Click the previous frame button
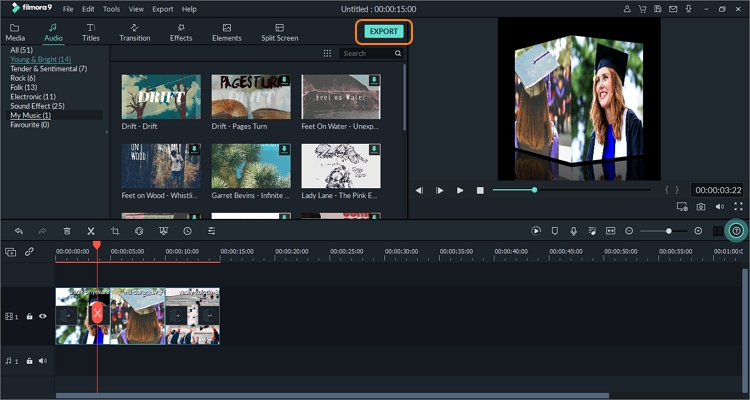The width and height of the screenshot is (750, 400). [419, 190]
